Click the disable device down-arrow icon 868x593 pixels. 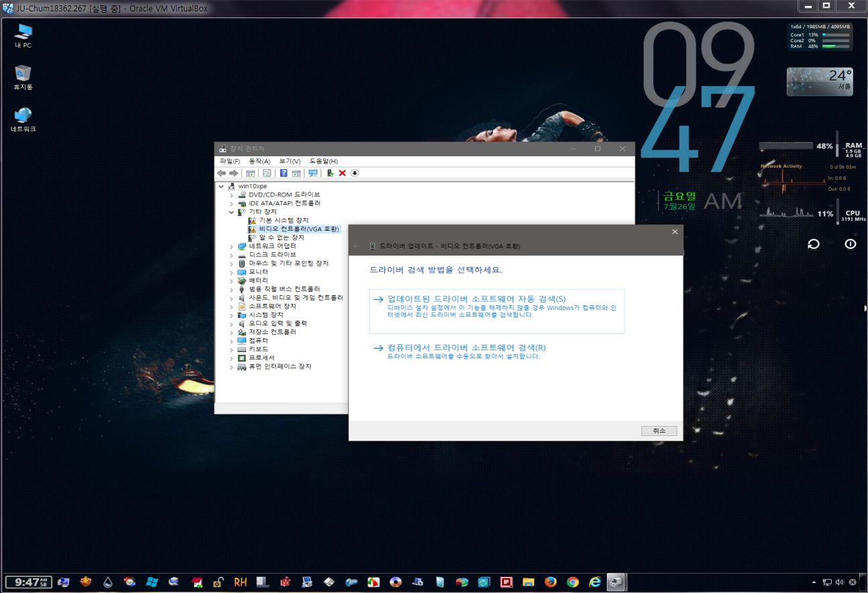355,173
